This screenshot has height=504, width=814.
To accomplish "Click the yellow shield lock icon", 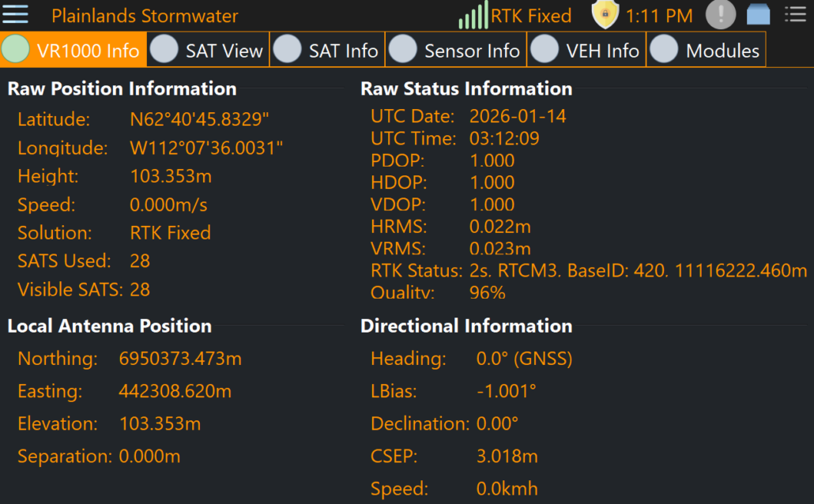I will coord(605,15).
